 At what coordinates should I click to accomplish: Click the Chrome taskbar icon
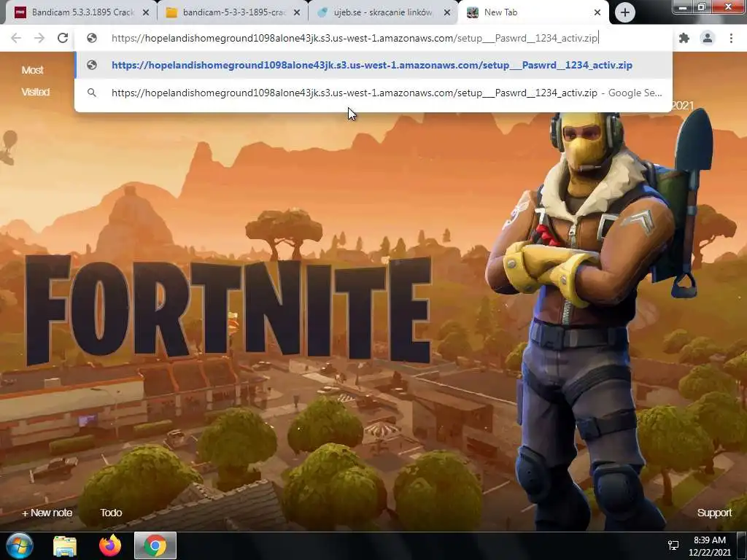pyautogui.click(x=155, y=545)
